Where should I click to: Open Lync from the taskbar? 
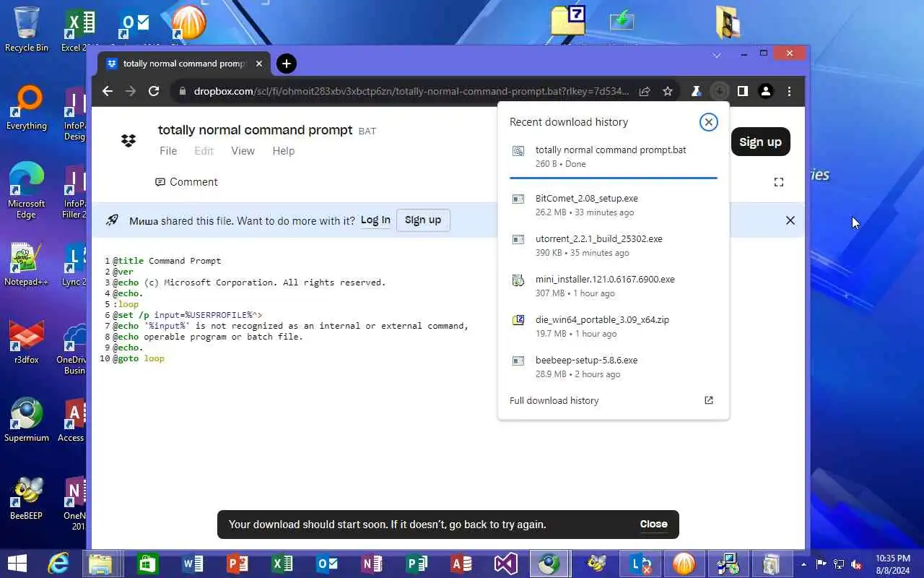(x=640, y=564)
